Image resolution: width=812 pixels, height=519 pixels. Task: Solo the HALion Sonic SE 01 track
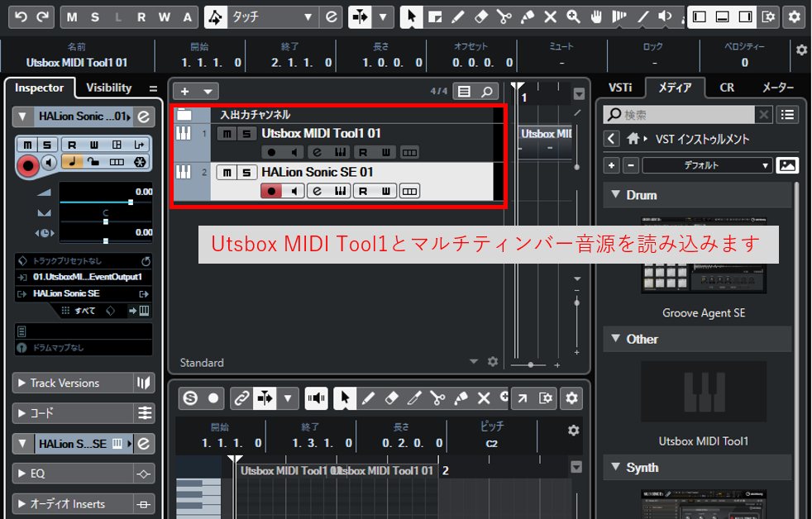[x=246, y=172]
